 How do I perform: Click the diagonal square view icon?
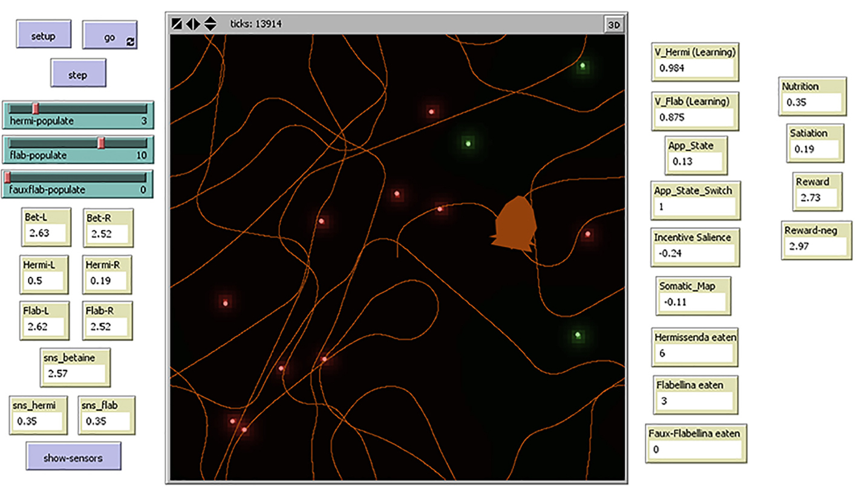click(x=177, y=24)
